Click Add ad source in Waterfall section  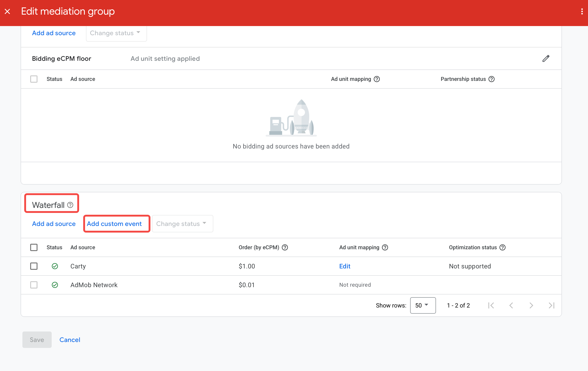point(54,224)
